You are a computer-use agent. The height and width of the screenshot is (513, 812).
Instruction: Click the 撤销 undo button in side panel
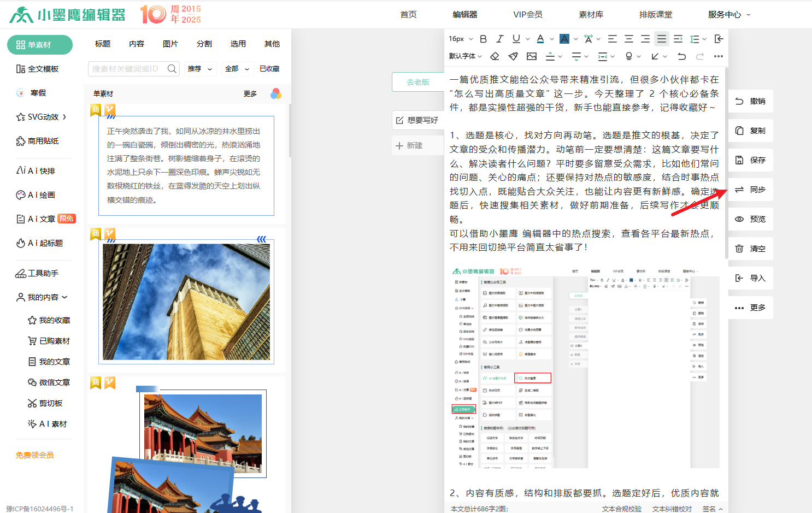point(751,101)
